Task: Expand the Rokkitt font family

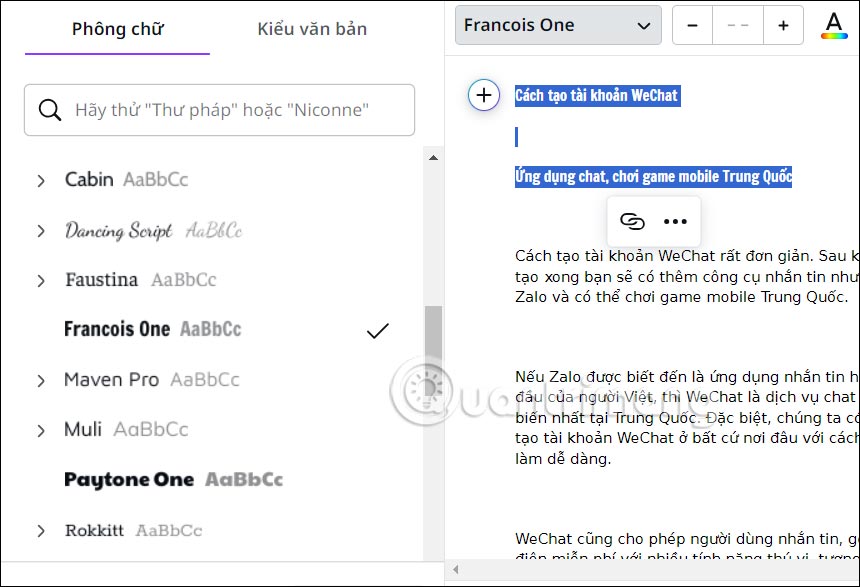Action: (41, 530)
